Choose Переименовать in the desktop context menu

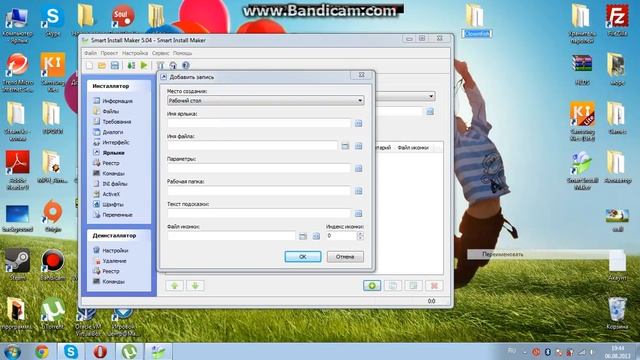503,254
